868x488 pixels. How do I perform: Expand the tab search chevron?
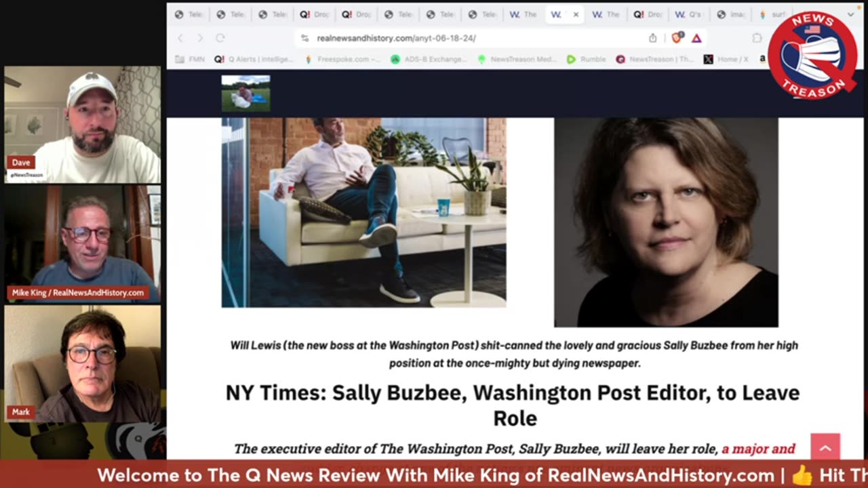(851, 14)
